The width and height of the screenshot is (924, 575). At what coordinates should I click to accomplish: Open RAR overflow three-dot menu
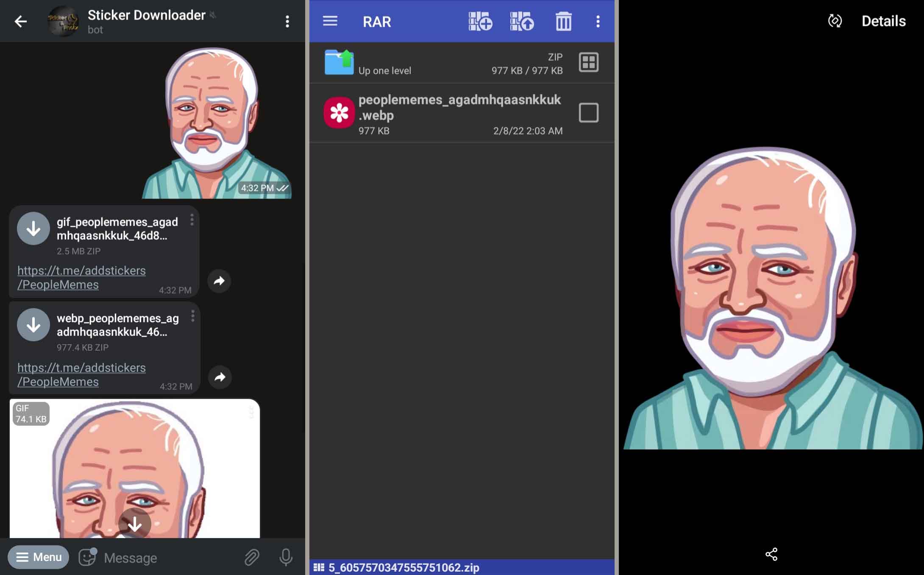click(x=598, y=22)
